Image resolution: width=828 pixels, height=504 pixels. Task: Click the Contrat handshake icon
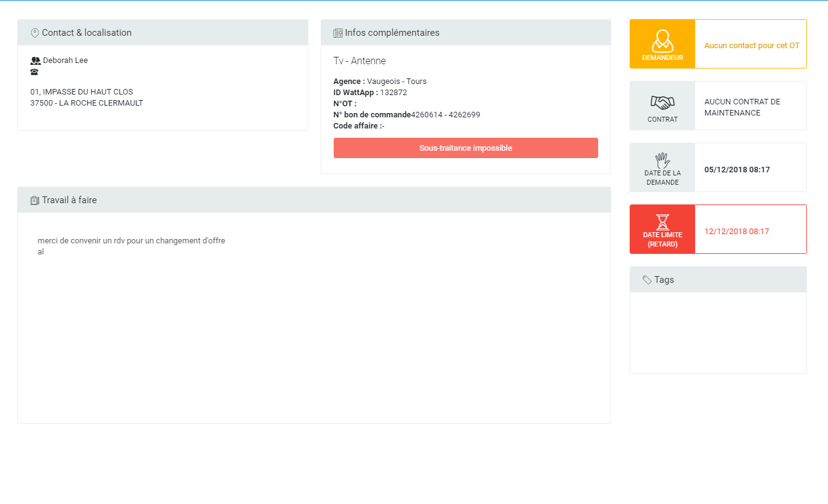662,102
